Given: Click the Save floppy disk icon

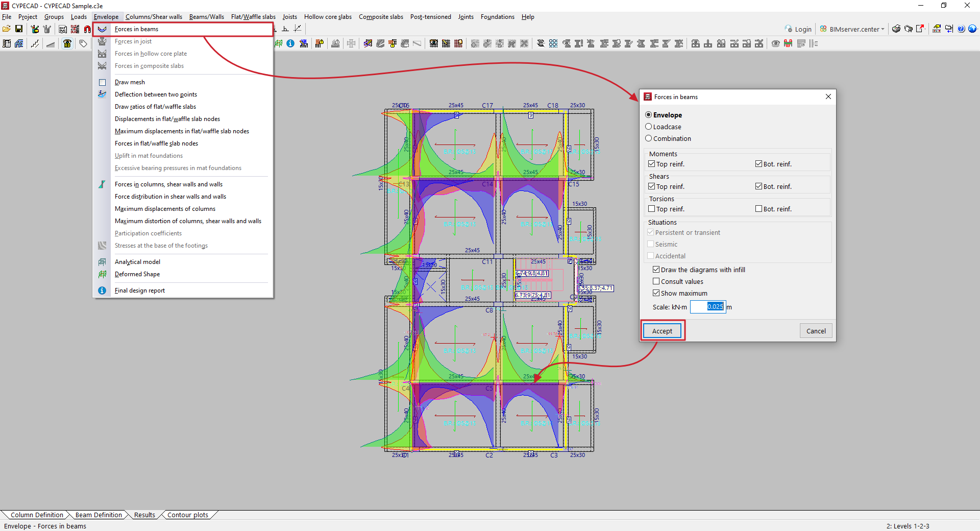Looking at the screenshot, I should [x=19, y=29].
